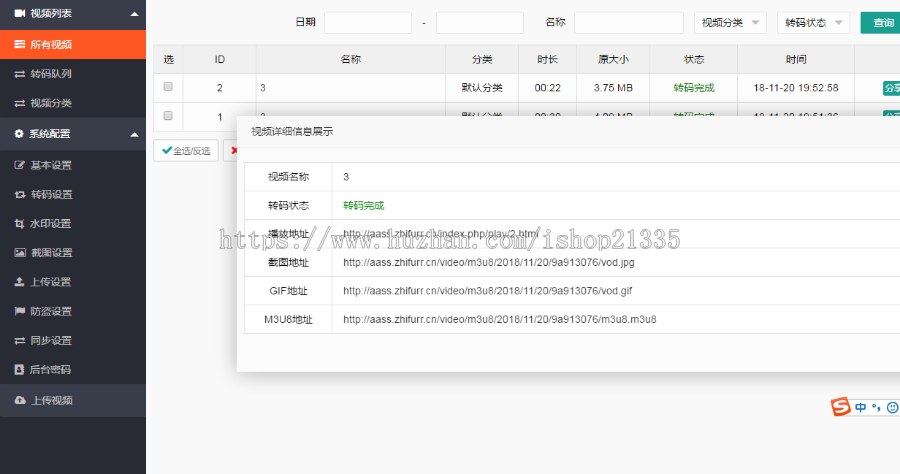900x474 pixels.
Task: Open the 视频分类 filter dropdown
Action: pyautogui.click(x=730, y=22)
